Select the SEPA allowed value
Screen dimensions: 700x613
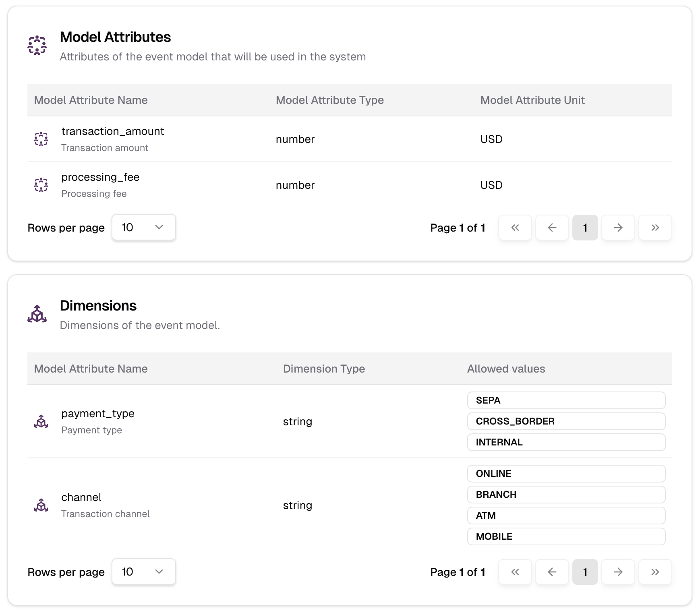(x=566, y=400)
